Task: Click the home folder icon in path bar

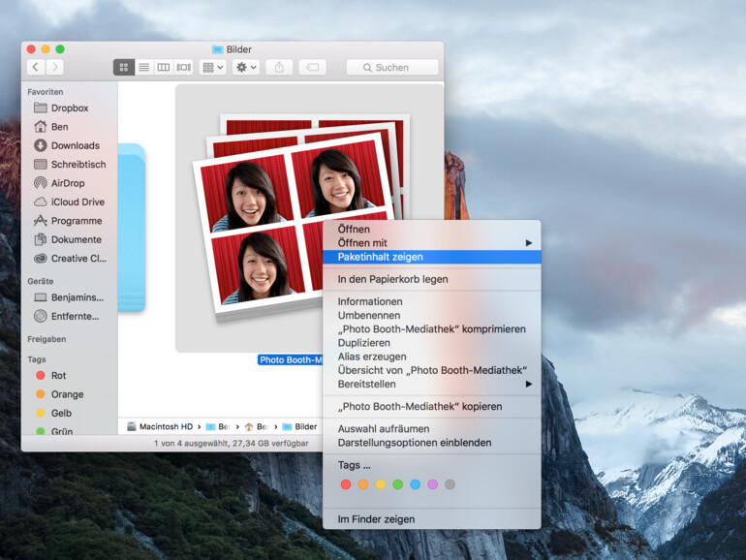Action: coord(248,426)
